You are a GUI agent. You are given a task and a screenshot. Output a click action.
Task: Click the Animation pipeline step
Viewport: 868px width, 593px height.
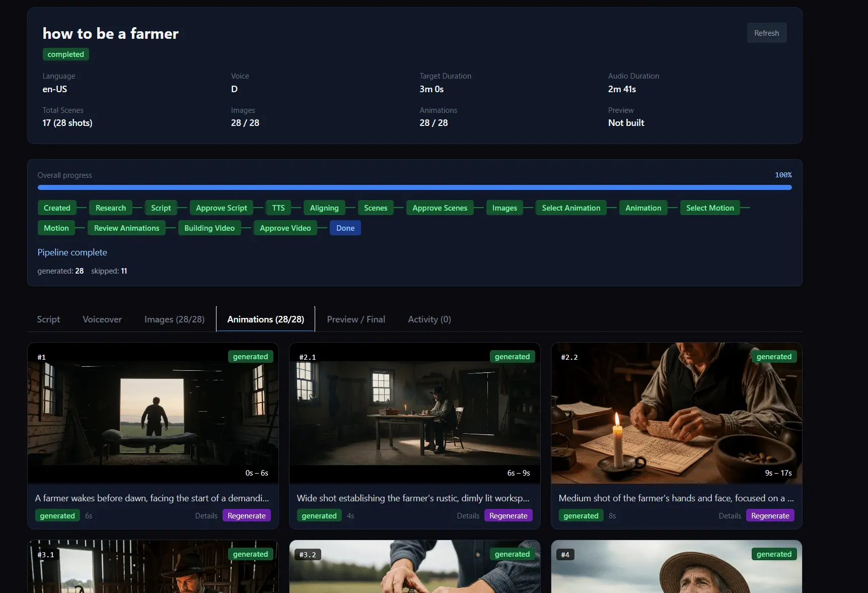[x=643, y=208]
